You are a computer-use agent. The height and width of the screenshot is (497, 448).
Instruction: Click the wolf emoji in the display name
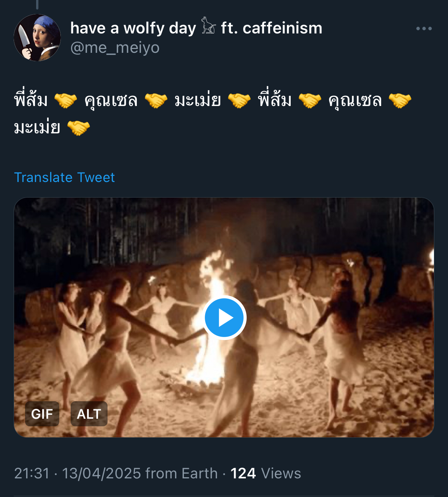[x=208, y=27]
